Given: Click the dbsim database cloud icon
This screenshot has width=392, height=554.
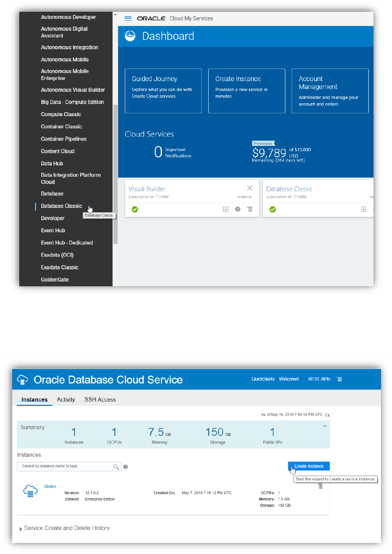Looking at the screenshot, I should point(30,491).
